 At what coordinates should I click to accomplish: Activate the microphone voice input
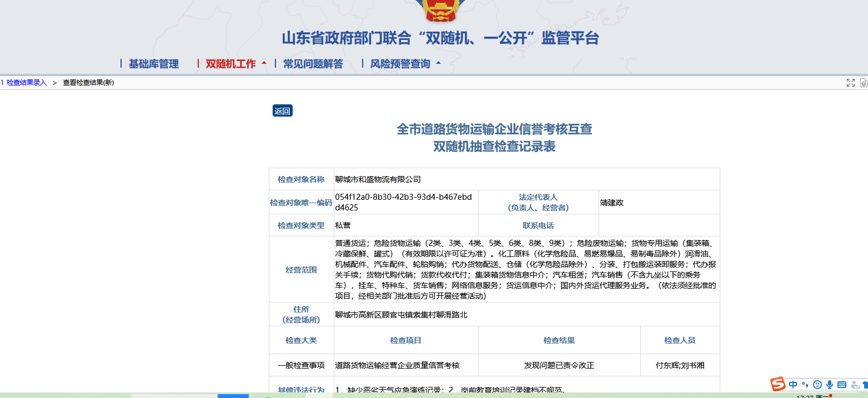(830, 385)
